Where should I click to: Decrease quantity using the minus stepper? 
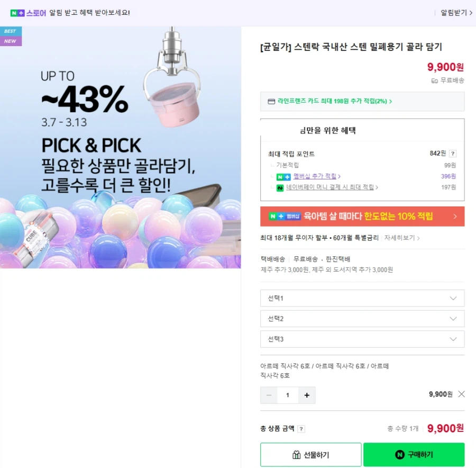pyautogui.click(x=269, y=395)
